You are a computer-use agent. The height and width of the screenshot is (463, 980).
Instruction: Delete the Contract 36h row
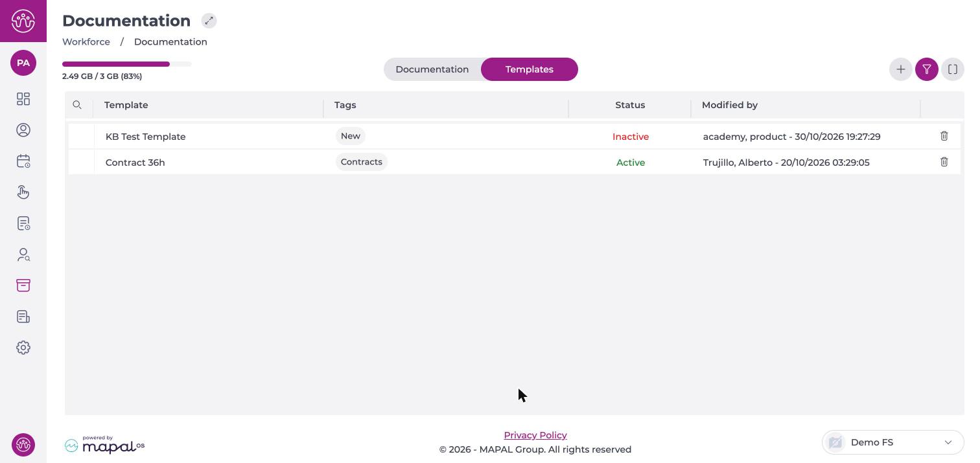944,162
